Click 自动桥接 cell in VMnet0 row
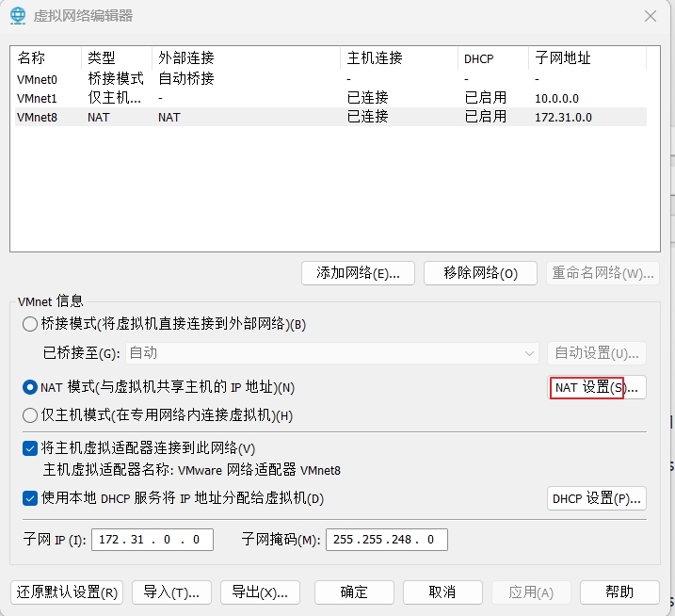 (x=186, y=79)
